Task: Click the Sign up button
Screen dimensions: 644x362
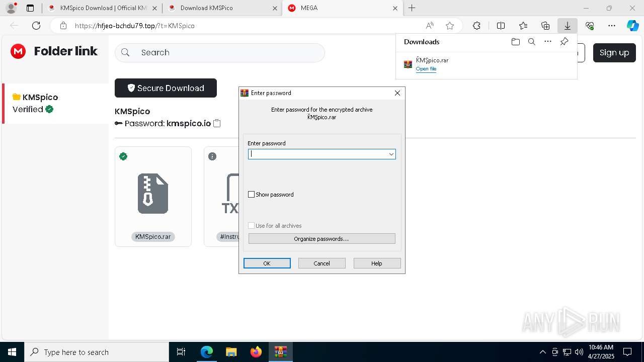Action: 614,52
